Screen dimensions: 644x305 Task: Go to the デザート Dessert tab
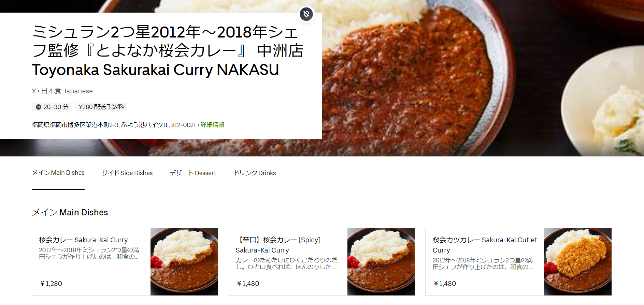pos(193,173)
